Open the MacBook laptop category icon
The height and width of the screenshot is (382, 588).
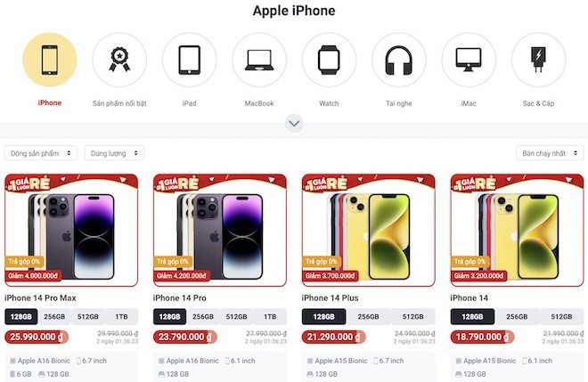tap(259, 60)
